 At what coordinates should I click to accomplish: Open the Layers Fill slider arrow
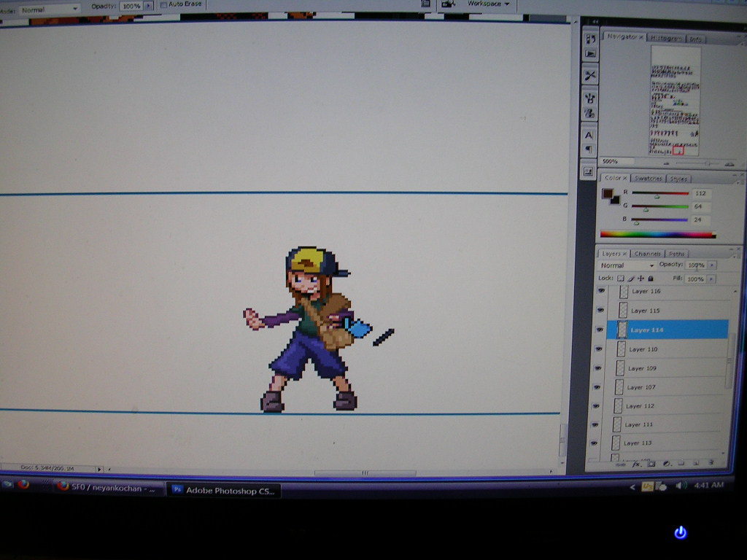tap(711, 279)
